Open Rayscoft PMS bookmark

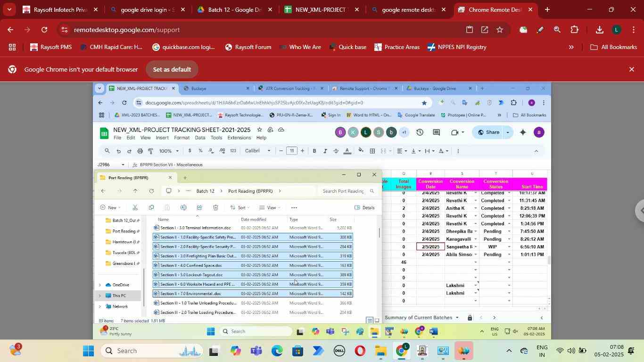tap(51, 47)
